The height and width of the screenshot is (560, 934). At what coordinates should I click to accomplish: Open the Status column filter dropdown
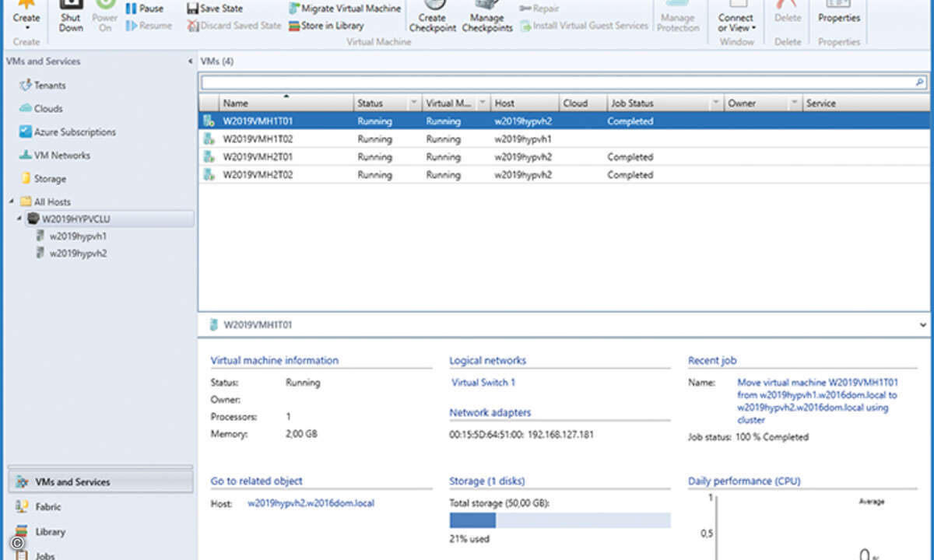tap(413, 103)
